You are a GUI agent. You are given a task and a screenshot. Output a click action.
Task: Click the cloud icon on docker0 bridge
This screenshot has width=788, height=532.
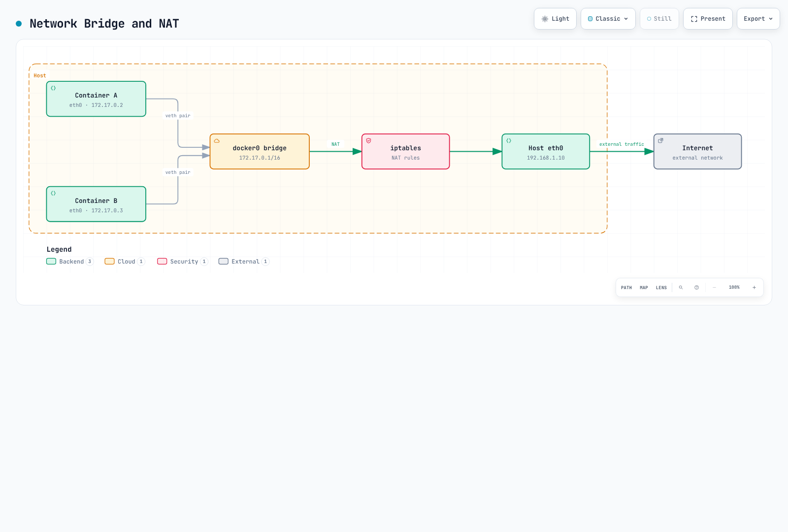click(x=217, y=141)
